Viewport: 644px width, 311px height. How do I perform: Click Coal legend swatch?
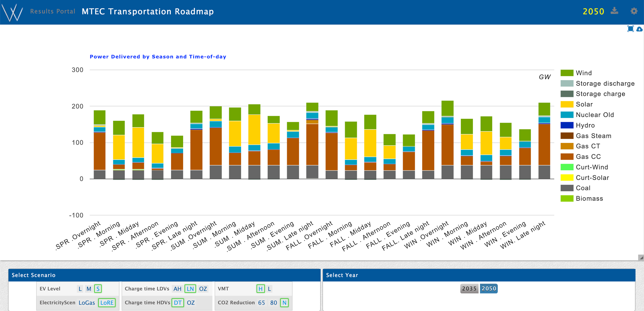567,188
